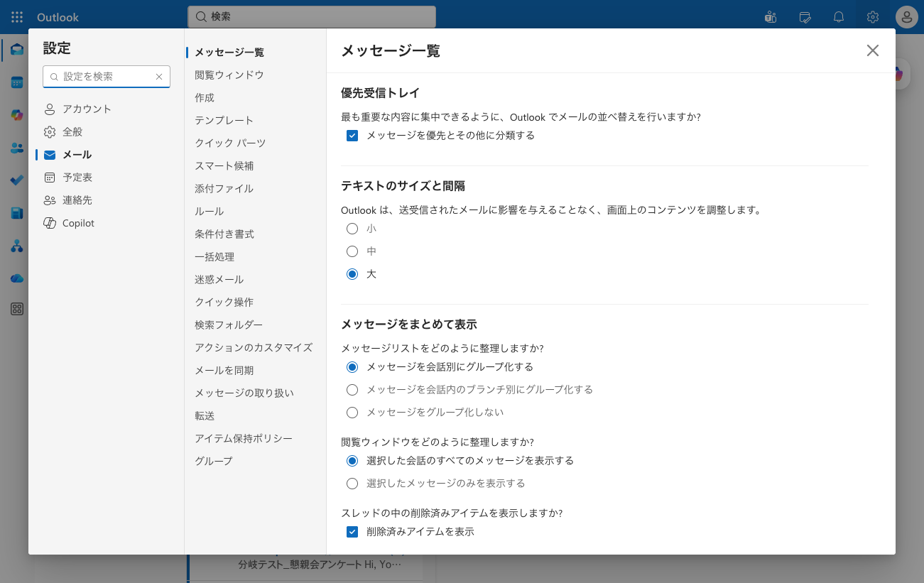Uncheck 削除済みアイテムを表示 checkbox
Screen dimensions: 924x583
[352, 532]
